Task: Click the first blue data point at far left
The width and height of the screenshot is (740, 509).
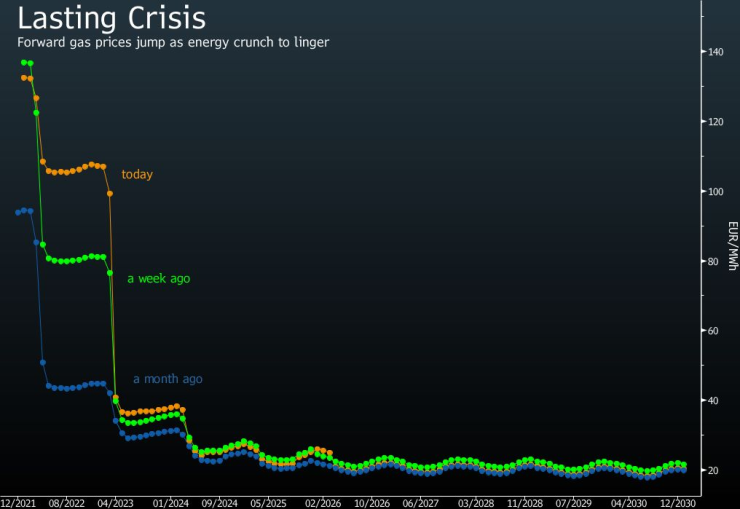Action: (x=18, y=212)
